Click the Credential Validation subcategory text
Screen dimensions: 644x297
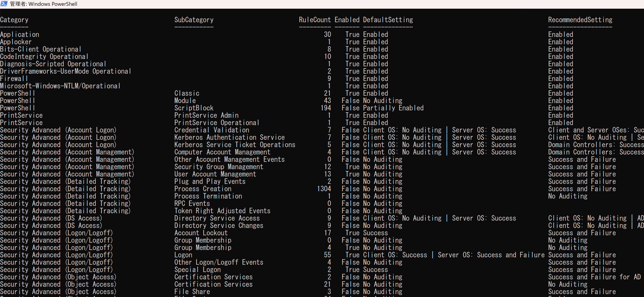pyautogui.click(x=211, y=130)
